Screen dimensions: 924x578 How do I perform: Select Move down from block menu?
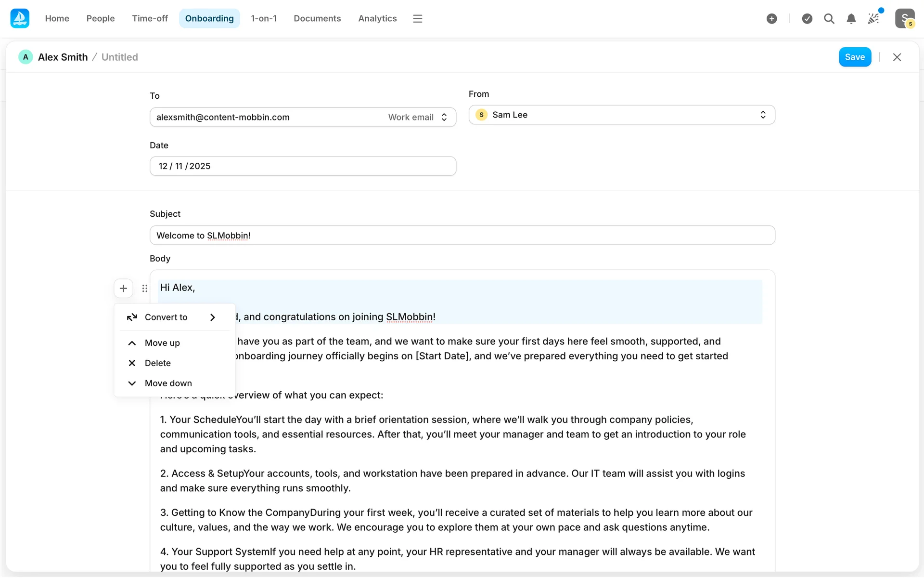click(x=168, y=383)
